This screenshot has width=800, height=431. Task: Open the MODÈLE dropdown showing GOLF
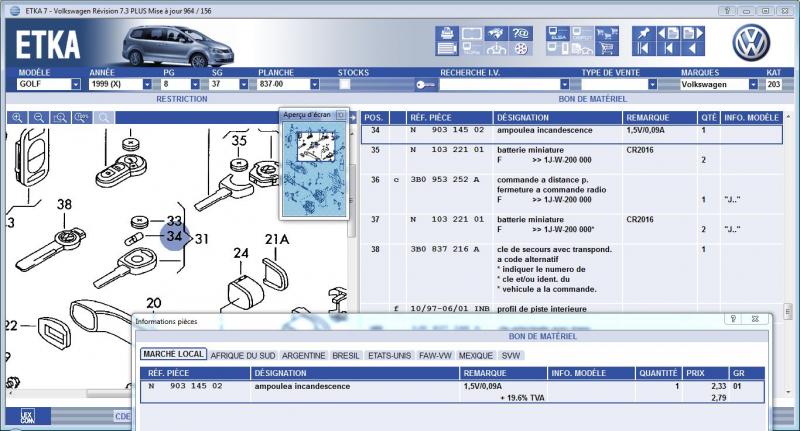coord(76,84)
